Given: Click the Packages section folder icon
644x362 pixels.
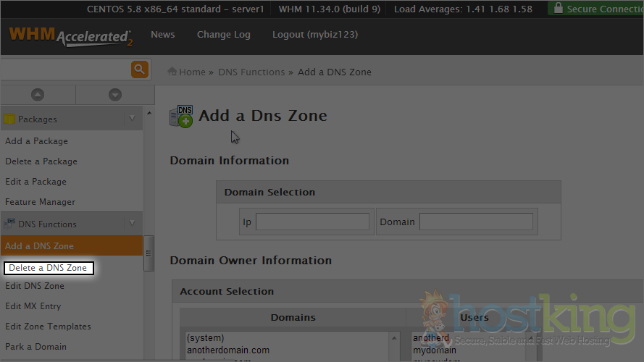Looking at the screenshot, I should click(x=10, y=119).
